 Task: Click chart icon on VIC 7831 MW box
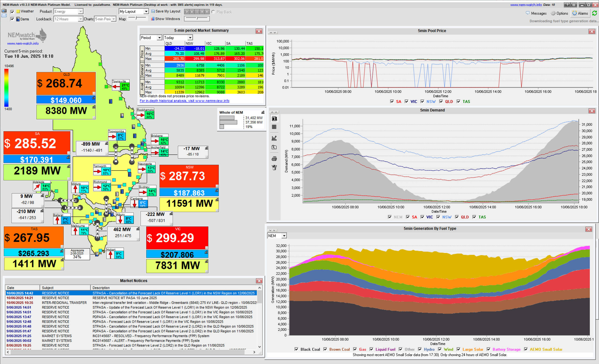pyautogui.click(x=206, y=262)
